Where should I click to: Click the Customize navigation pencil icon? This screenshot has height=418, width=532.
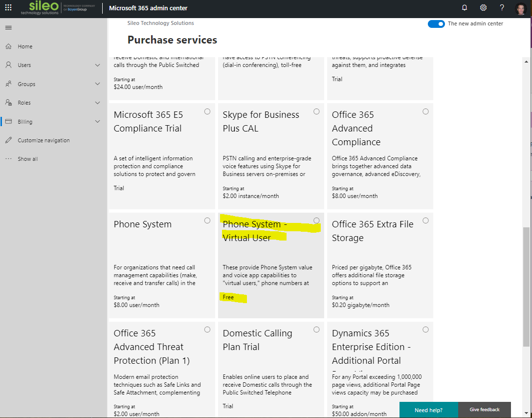tap(8, 140)
